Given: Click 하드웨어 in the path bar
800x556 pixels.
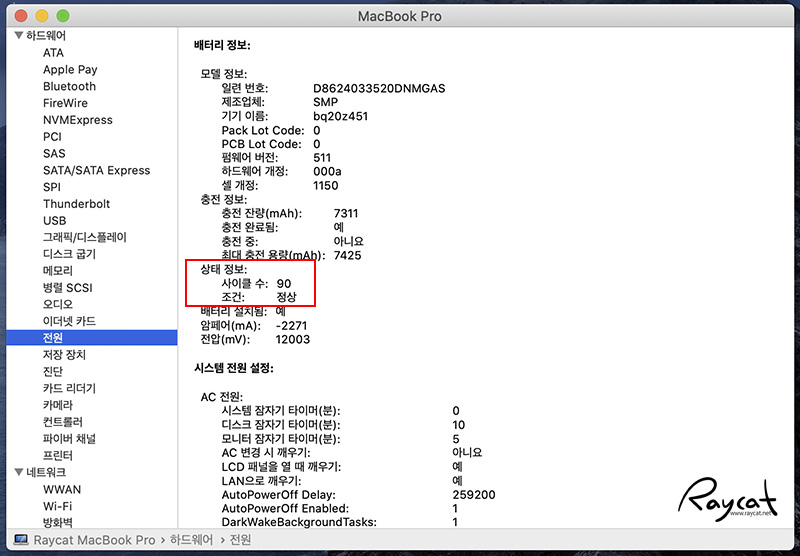Looking at the screenshot, I should coord(191,540).
